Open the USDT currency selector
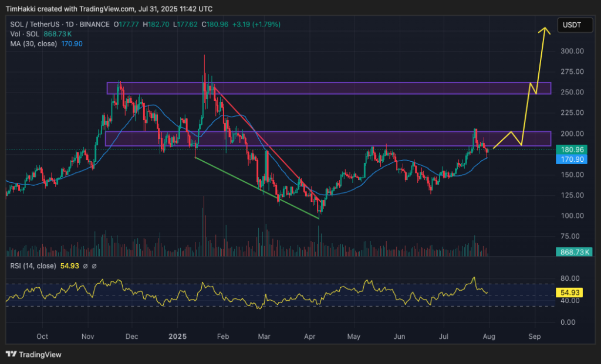The image size is (601, 364). 572,25
